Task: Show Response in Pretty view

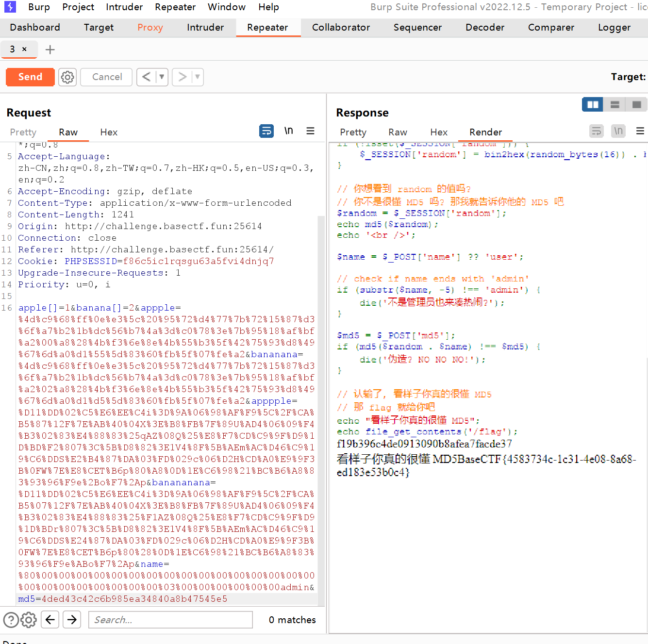Action: pos(353,132)
